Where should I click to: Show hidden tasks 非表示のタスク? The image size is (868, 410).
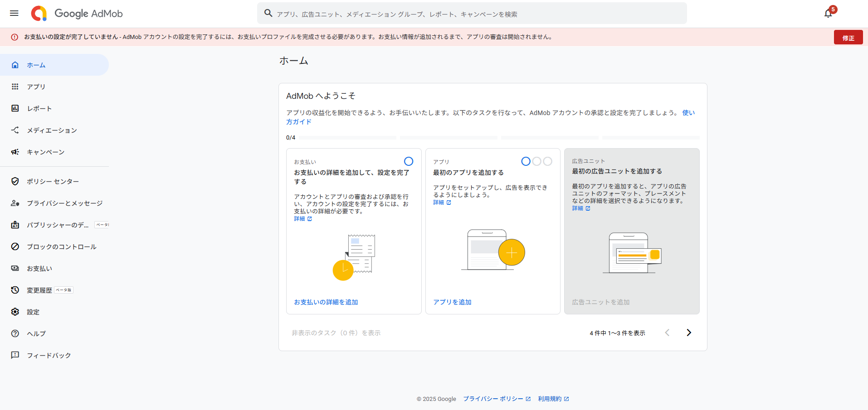tap(336, 333)
